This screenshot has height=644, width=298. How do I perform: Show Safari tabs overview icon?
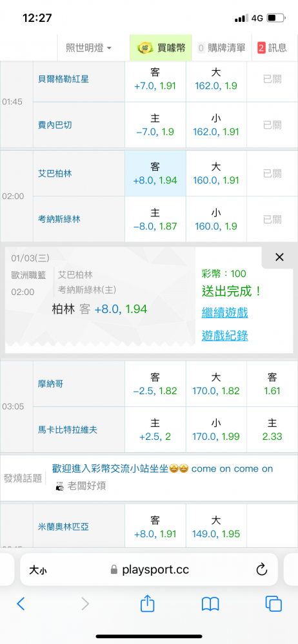click(x=273, y=604)
